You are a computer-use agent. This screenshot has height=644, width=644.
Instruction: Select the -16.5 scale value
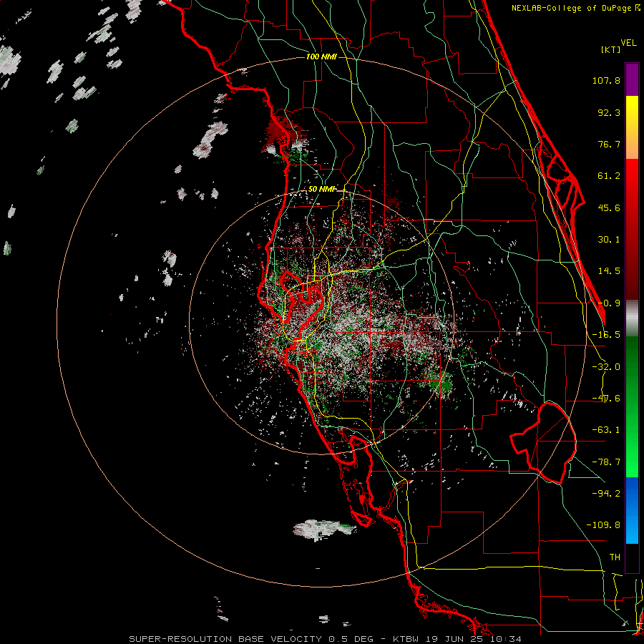[x=606, y=334]
